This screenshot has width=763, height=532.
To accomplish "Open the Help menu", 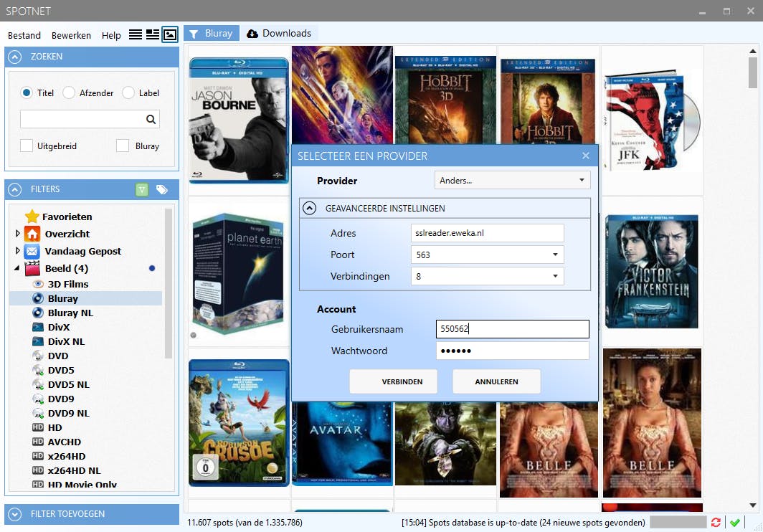I will (x=111, y=35).
